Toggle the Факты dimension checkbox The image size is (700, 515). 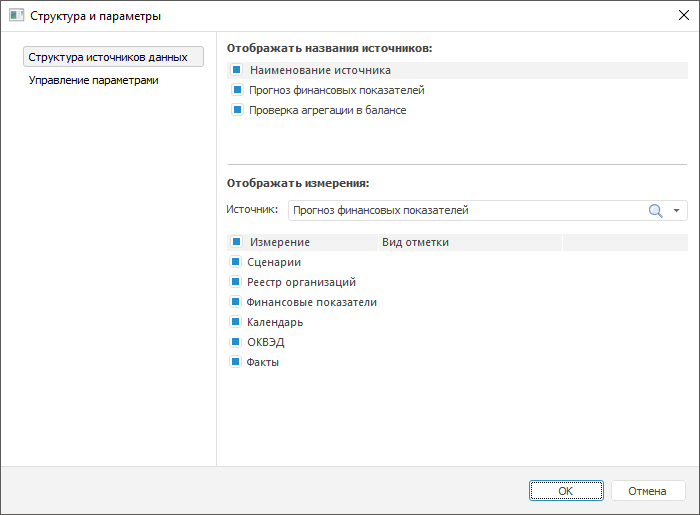coord(237,362)
